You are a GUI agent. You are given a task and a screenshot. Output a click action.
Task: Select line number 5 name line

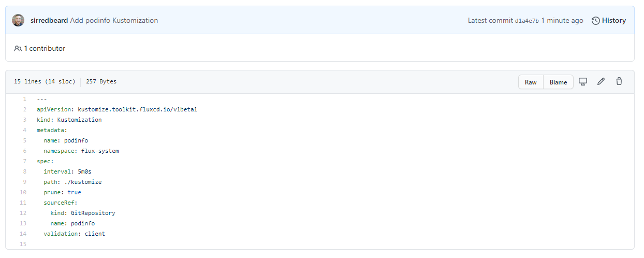[24, 140]
